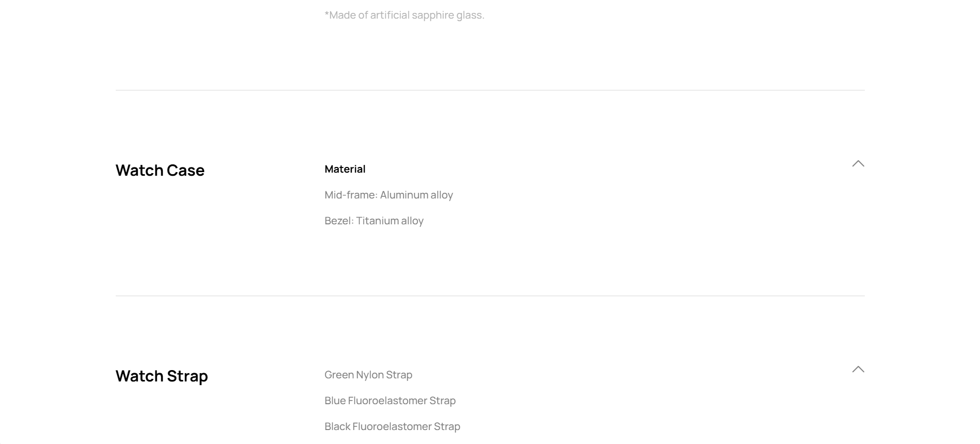Click the Watch Case heading
The image size is (980, 444).
pos(160,170)
